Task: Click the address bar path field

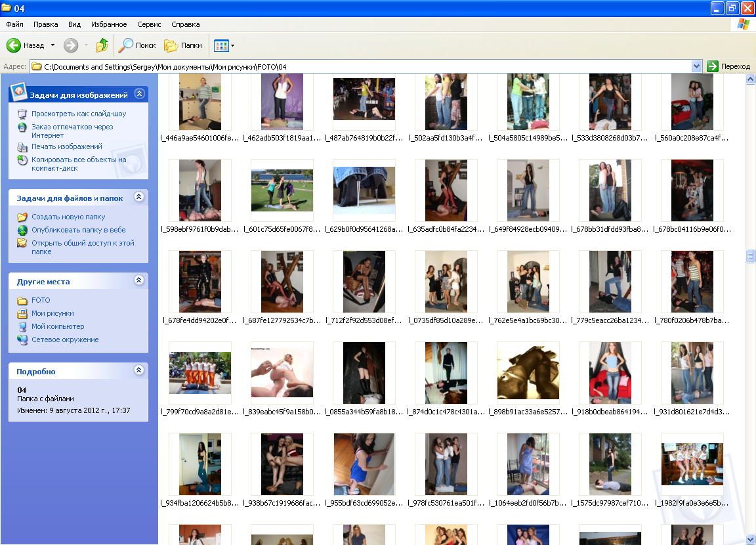Action: (x=361, y=66)
